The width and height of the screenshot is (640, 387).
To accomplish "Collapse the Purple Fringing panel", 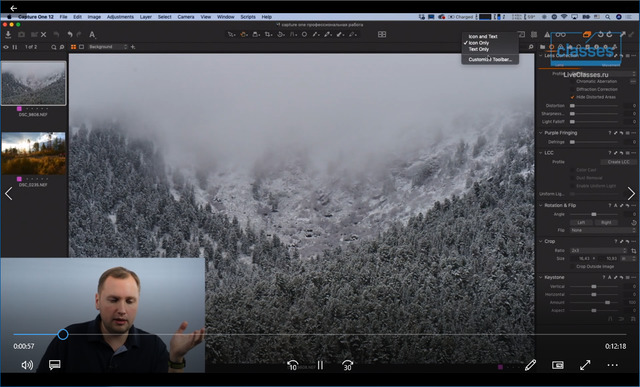I will (x=541, y=133).
